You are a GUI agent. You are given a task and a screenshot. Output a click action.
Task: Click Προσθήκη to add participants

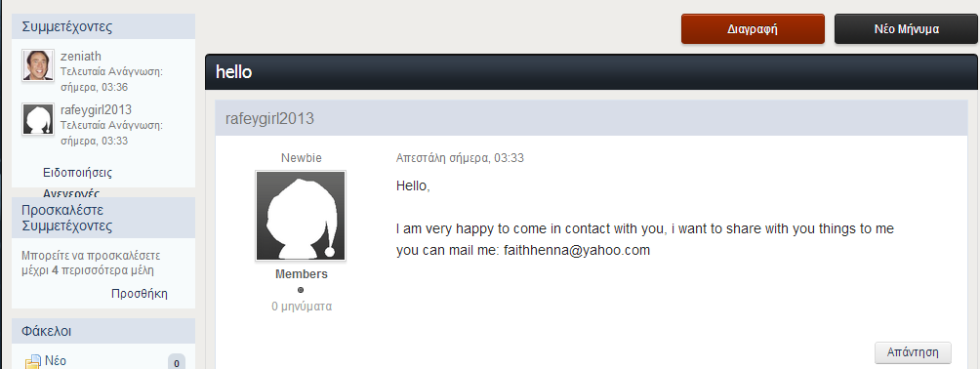pos(140,294)
